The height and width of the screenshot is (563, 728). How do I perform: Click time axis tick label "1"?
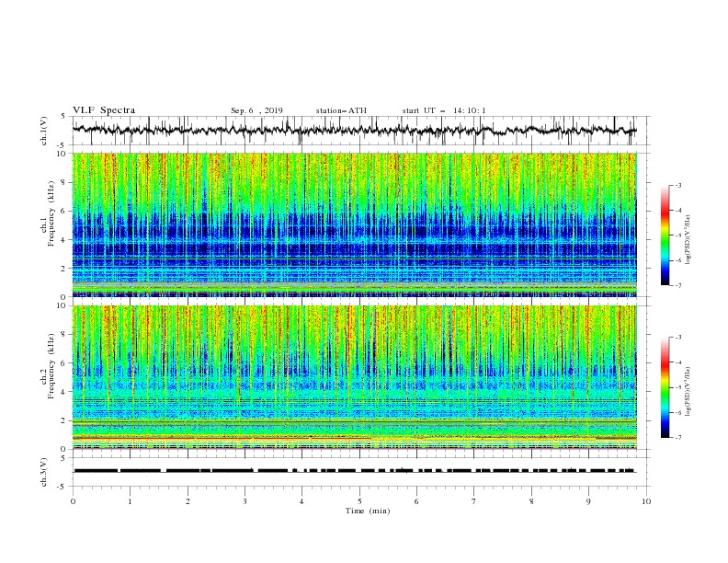click(x=130, y=501)
